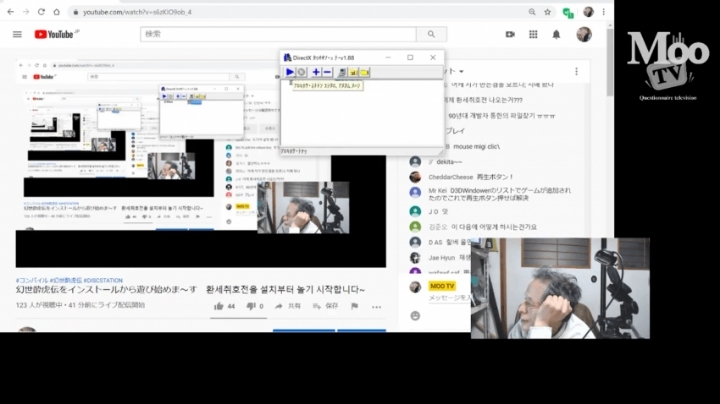Open the YouTube account avatar menu
Viewport: 720px width, 404px height.
click(584, 34)
